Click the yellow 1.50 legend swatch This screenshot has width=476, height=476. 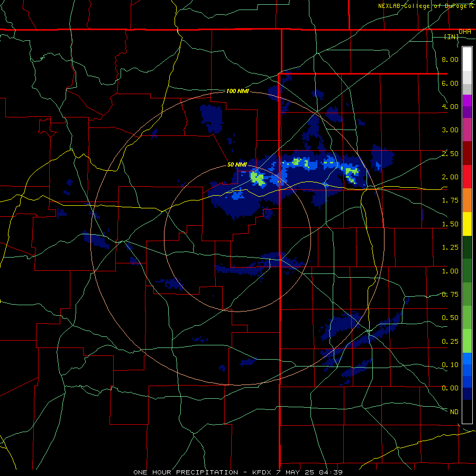click(467, 224)
